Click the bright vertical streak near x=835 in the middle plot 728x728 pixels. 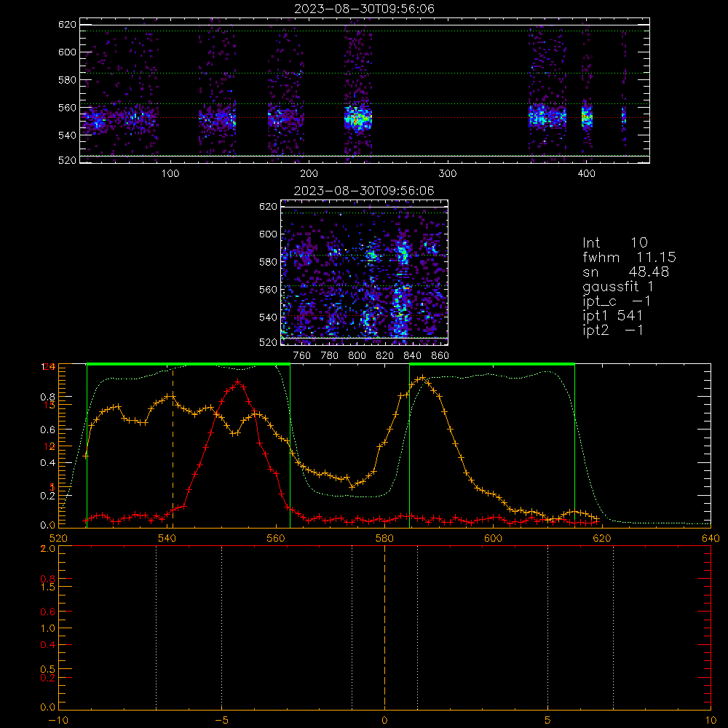[x=400, y=288]
